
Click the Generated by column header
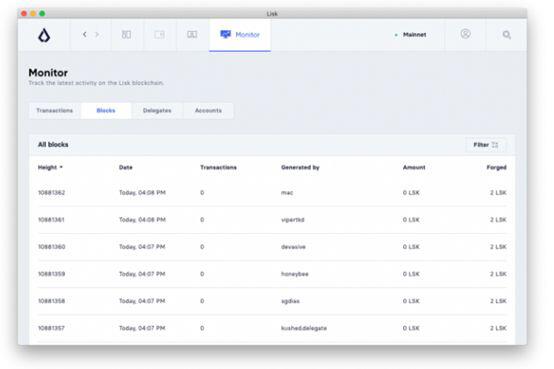[300, 167]
